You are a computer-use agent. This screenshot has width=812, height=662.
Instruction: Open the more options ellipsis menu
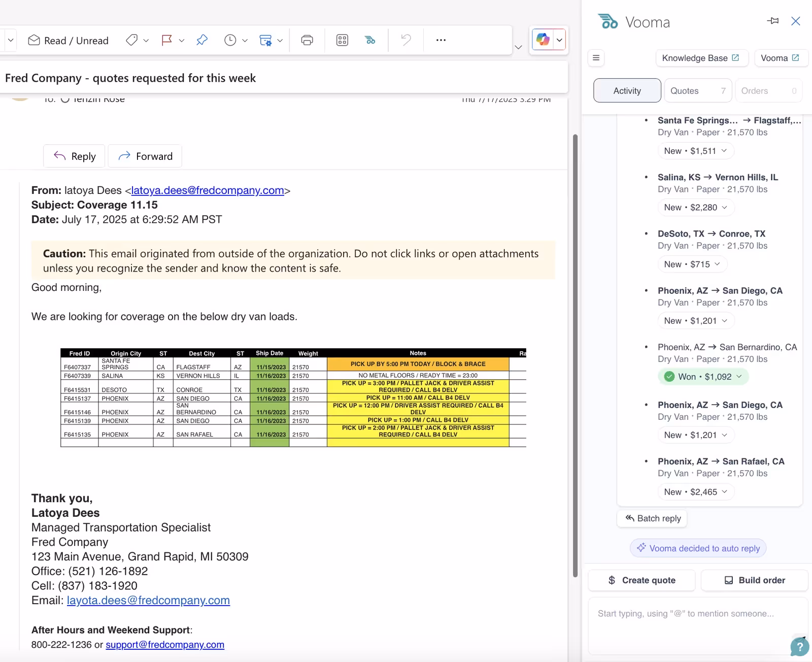click(x=441, y=40)
